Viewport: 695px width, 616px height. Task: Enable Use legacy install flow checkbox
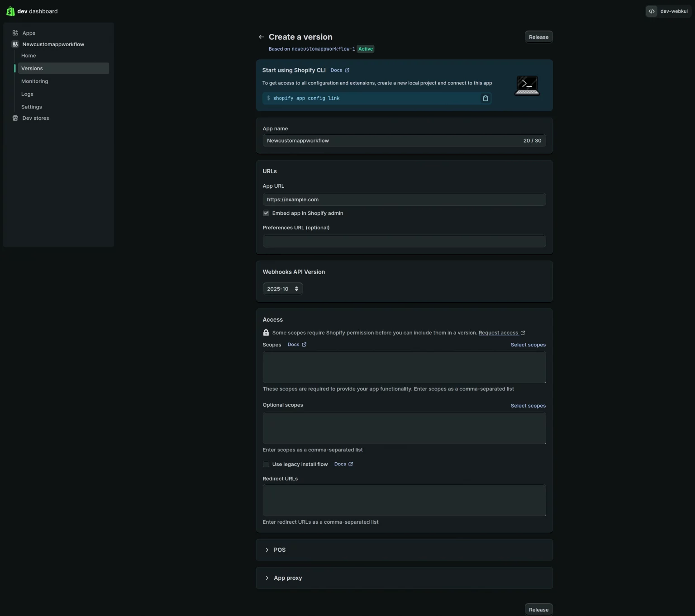pyautogui.click(x=266, y=464)
